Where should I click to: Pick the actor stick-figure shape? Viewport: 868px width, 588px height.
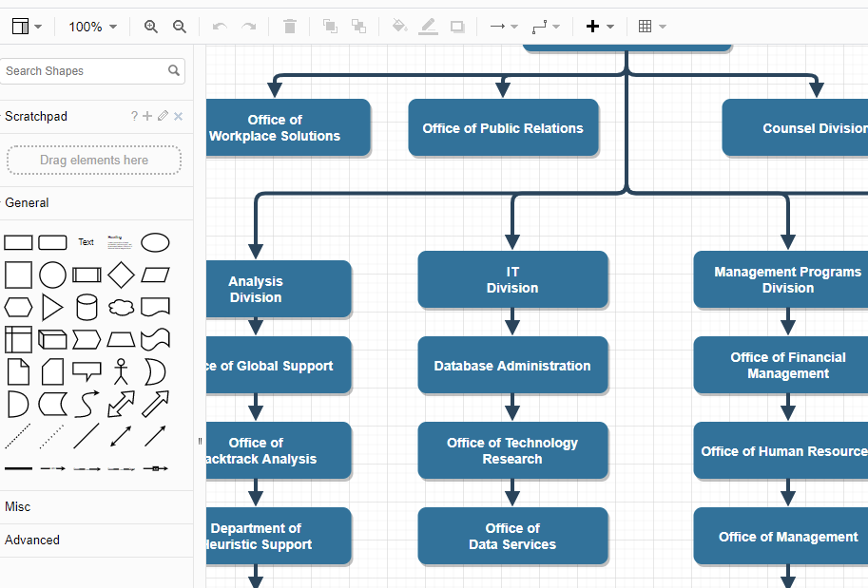[121, 371]
